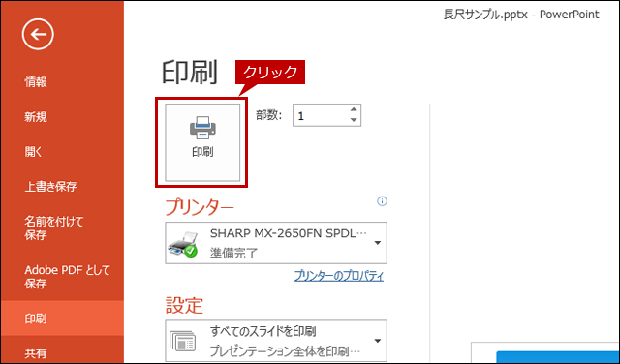Open 共有 in the sidebar
620x364 pixels.
pyautogui.click(x=36, y=353)
